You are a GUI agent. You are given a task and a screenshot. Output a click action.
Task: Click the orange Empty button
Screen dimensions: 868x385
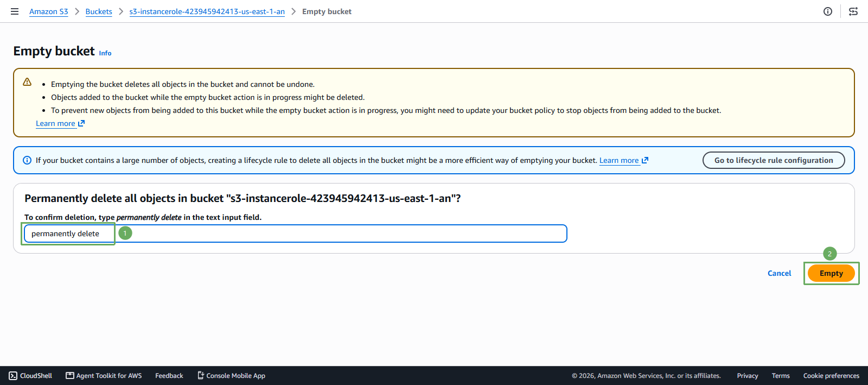coord(831,273)
